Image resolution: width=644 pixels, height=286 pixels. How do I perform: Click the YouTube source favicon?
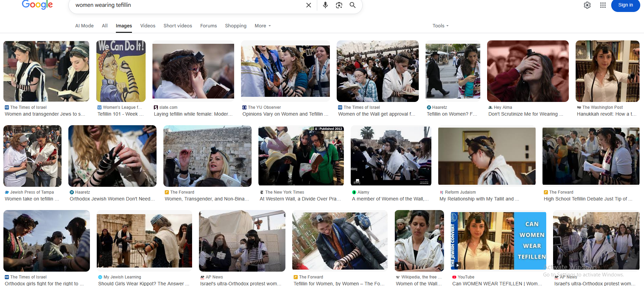click(454, 277)
